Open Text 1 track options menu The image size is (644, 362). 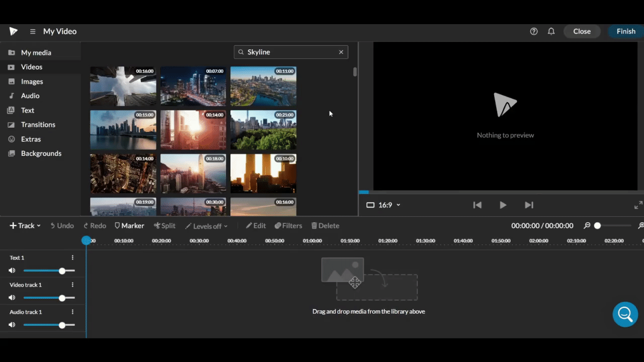pos(72,257)
